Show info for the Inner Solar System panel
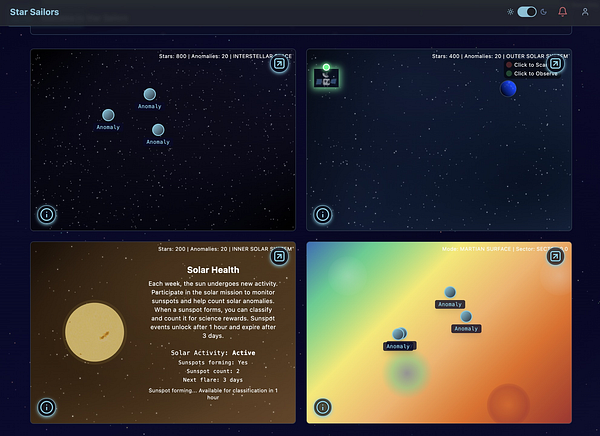This screenshot has height=436, width=600. click(x=47, y=407)
